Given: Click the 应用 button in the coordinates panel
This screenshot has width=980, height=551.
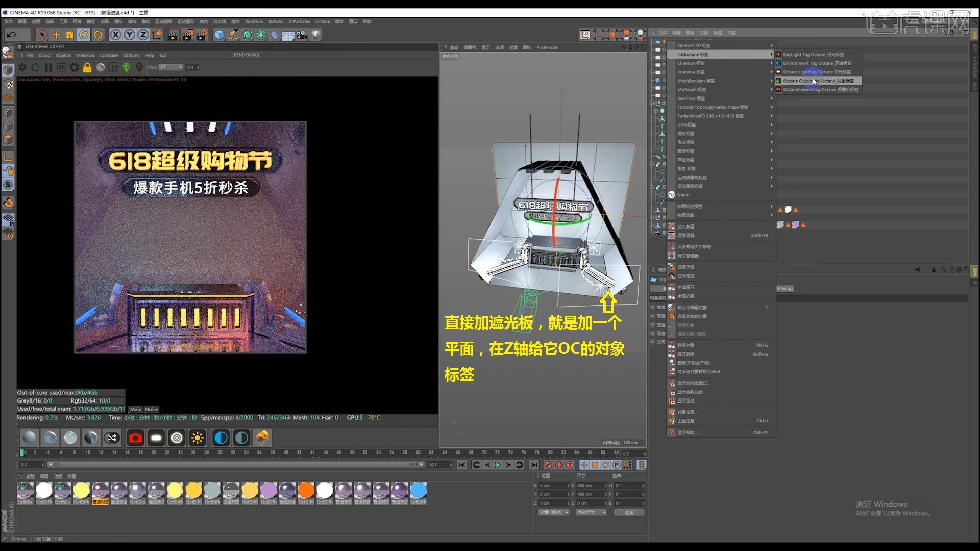Looking at the screenshot, I should [630, 512].
